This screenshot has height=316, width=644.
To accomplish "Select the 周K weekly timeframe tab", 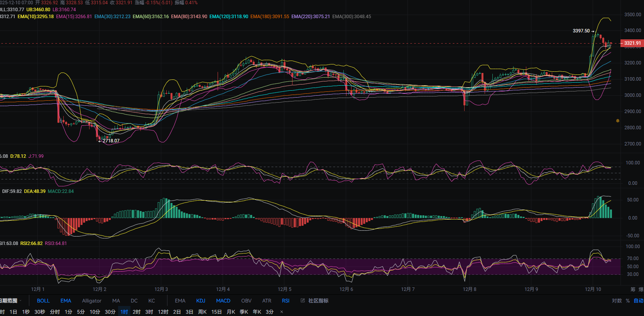I will tap(202, 312).
